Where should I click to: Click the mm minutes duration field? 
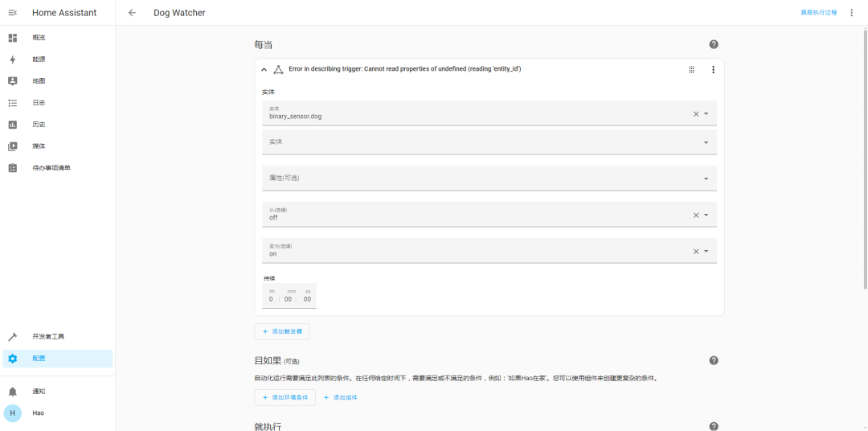[x=289, y=299]
